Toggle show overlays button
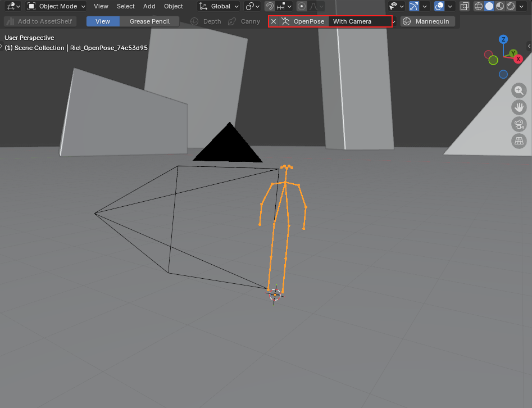This screenshot has height=408, width=532. 439,6
